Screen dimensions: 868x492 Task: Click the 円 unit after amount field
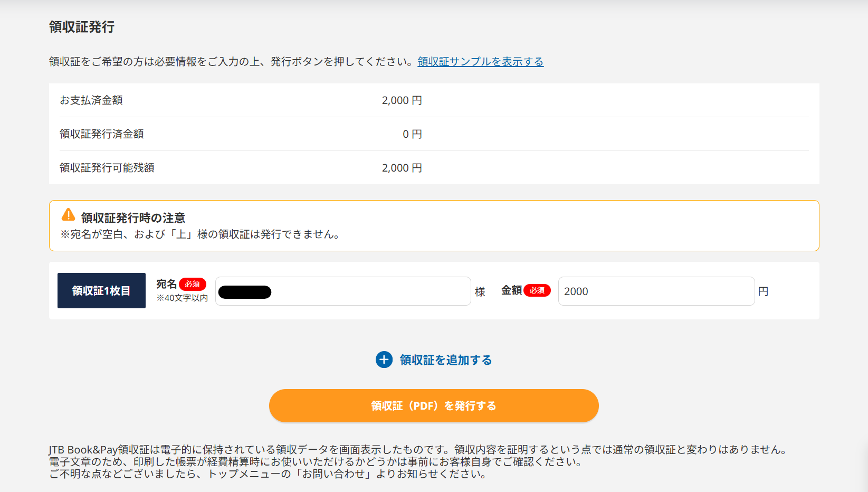click(763, 291)
